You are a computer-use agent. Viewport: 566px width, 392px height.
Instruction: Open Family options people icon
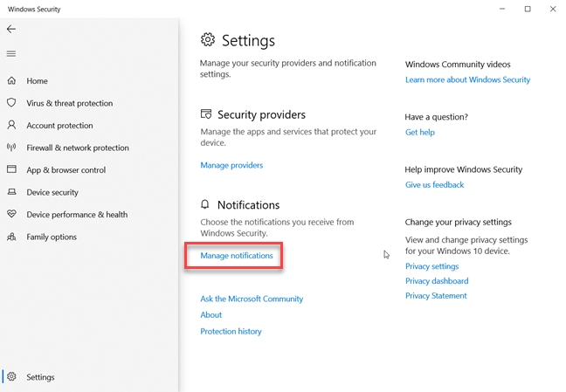11,237
